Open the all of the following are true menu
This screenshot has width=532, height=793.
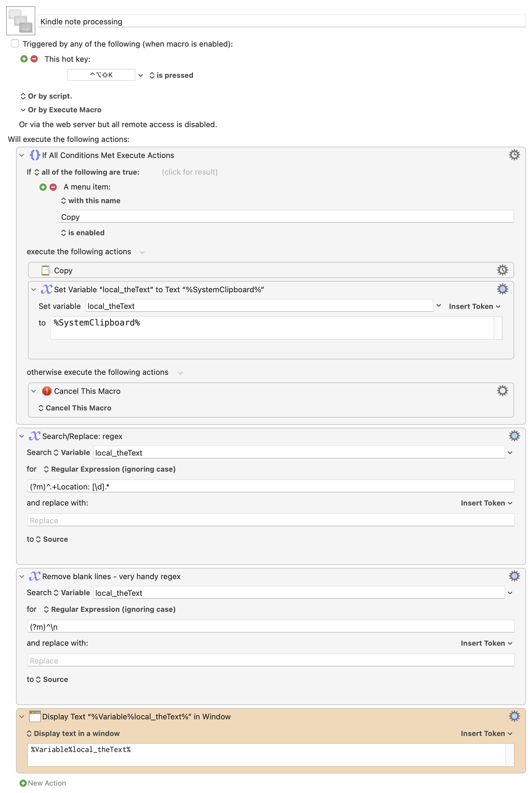[87, 172]
